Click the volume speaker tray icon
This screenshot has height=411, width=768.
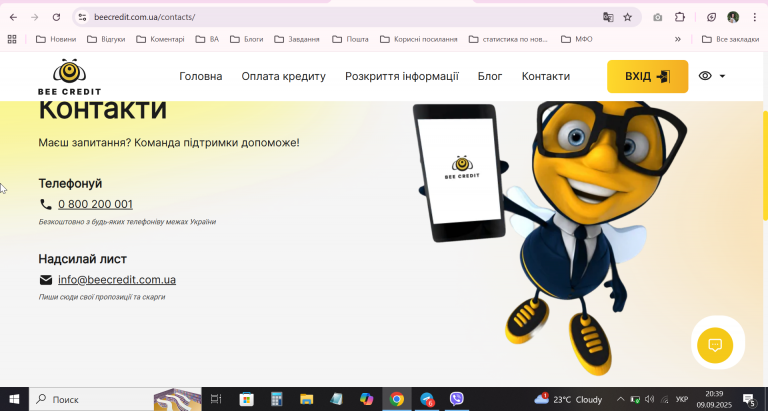[649, 399]
